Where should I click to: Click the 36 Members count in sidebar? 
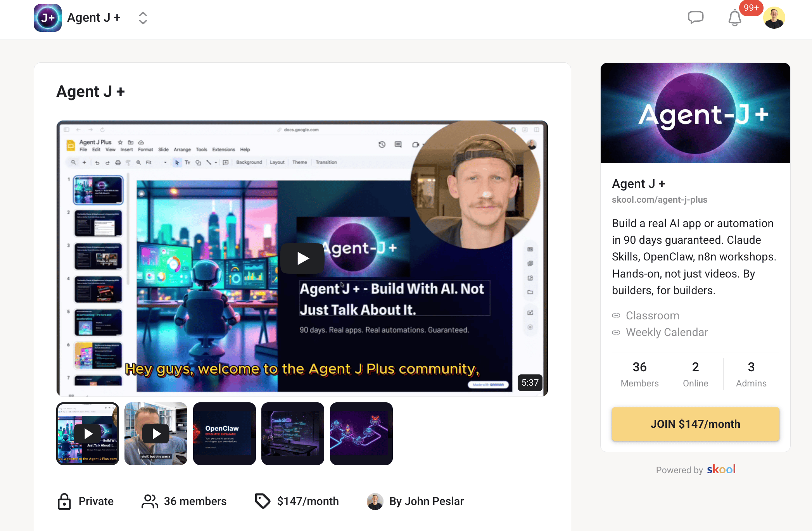(x=639, y=374)
